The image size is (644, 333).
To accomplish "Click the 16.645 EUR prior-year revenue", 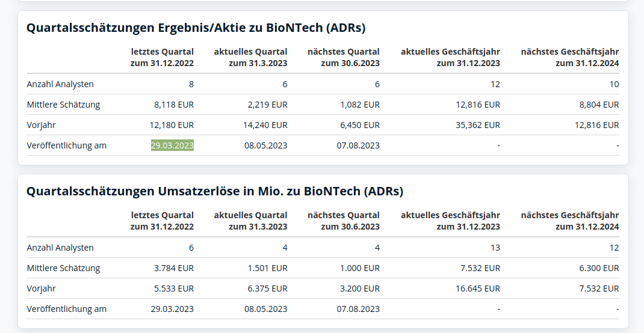I will [x=478, y=289].
